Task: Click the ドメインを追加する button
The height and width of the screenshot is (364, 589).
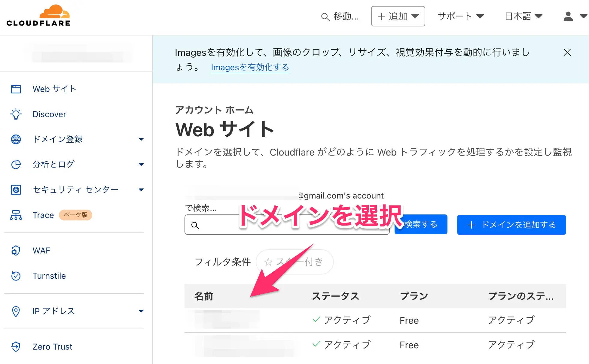Action: tap(511, 225)
